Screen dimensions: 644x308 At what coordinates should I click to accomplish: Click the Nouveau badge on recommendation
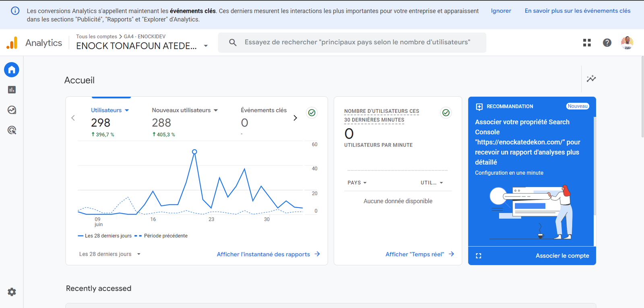(x=578, y=106)
